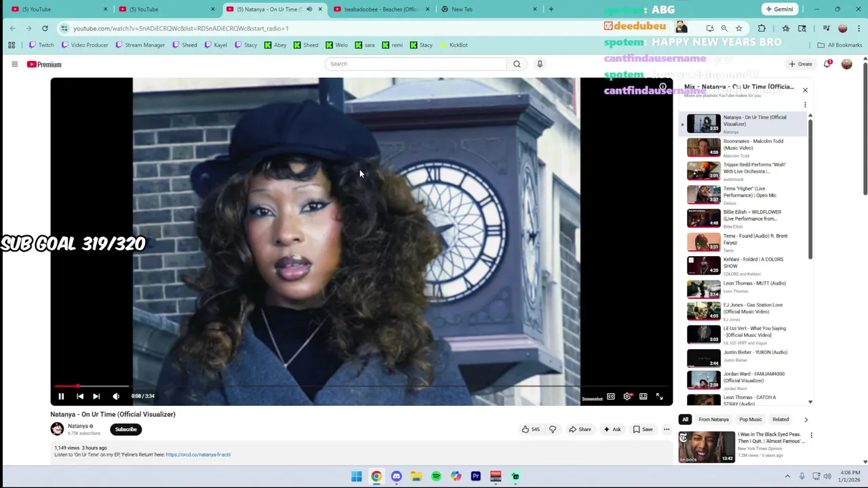
Task: Open the Create menu
Action: pos(801,64)
